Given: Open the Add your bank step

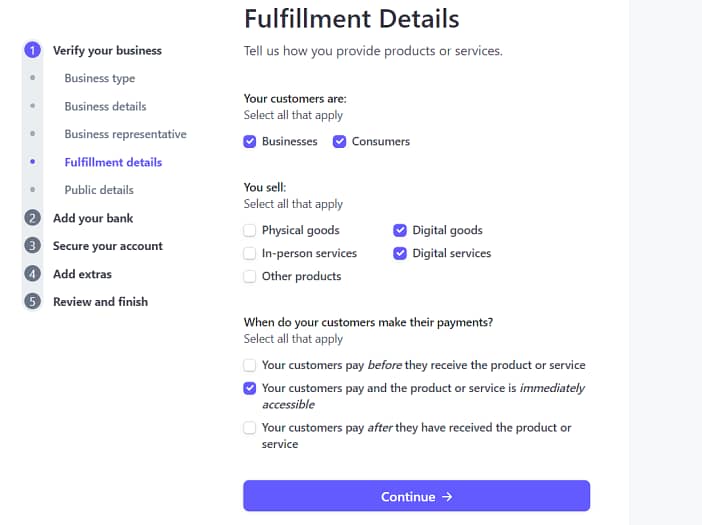Looking at the screenshot, I should (x=93, y=218).
